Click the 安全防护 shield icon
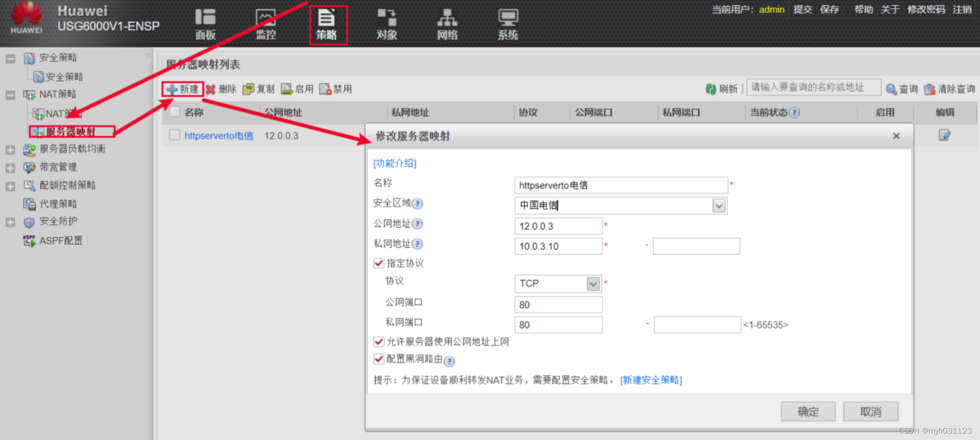The width and height of the screenshot is (980, 440). tap(29, 222)
